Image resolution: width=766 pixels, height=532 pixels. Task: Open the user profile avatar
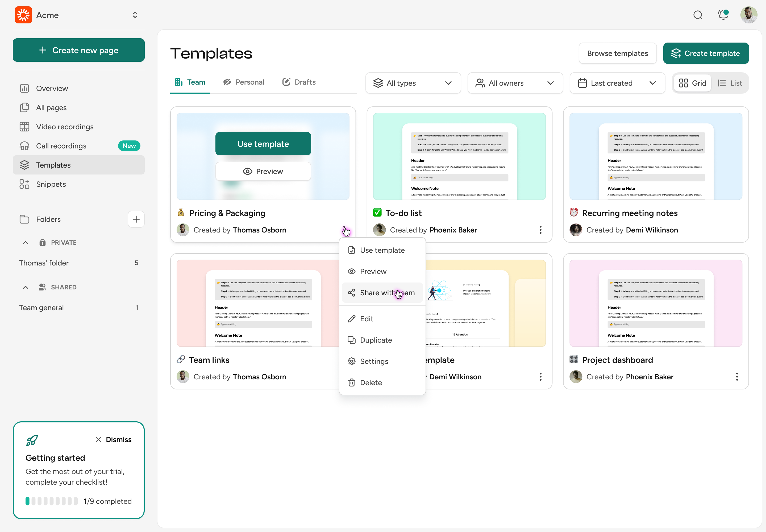coord(749,15)
